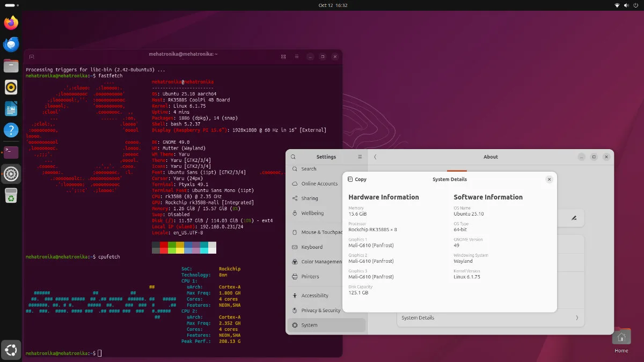Close the System Details dialog
644x362 pixels.
549,180
